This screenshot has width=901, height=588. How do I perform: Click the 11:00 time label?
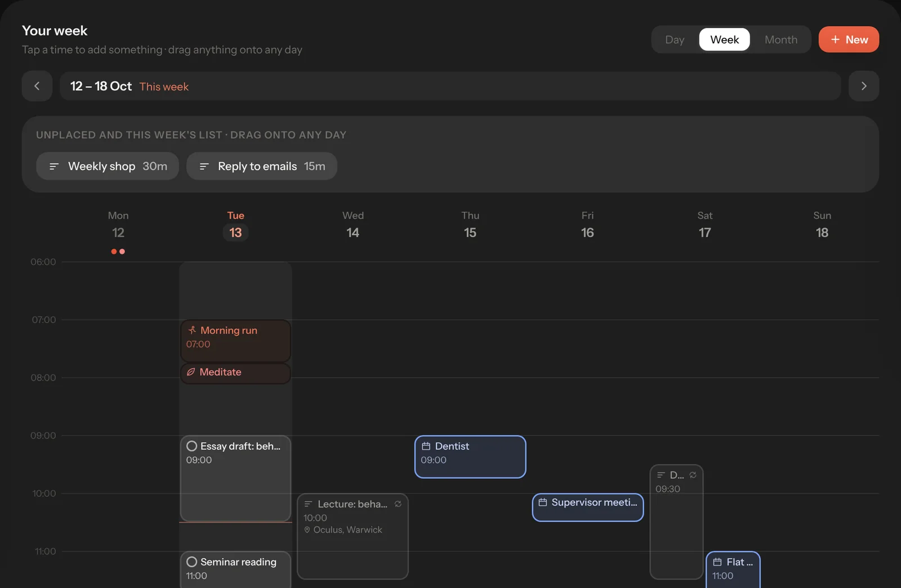point(45,552)
